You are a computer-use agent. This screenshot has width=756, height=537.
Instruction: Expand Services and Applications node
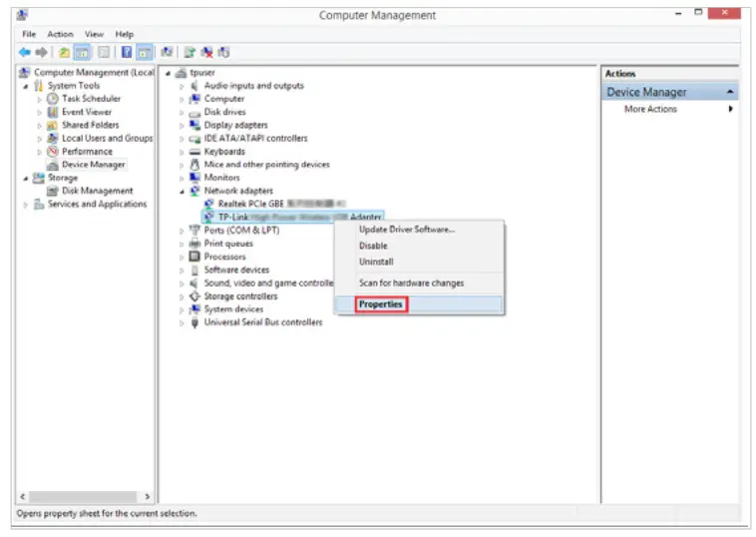(x=26, y=205)
